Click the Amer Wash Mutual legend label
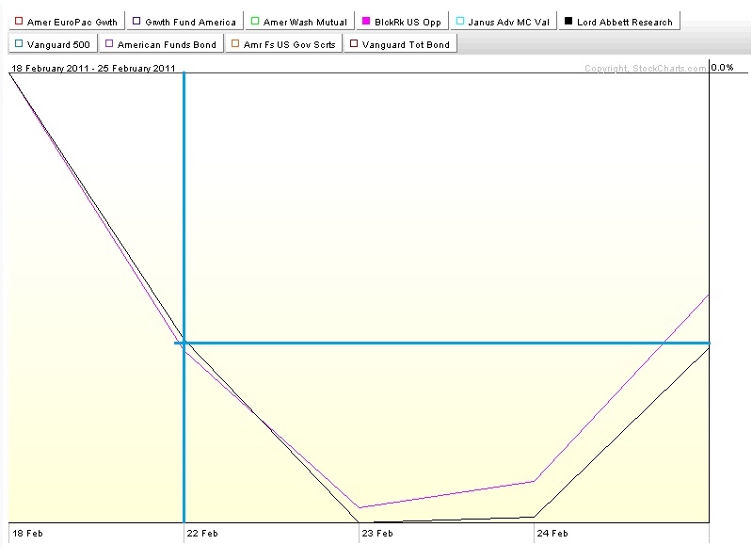 coord(305,22)
